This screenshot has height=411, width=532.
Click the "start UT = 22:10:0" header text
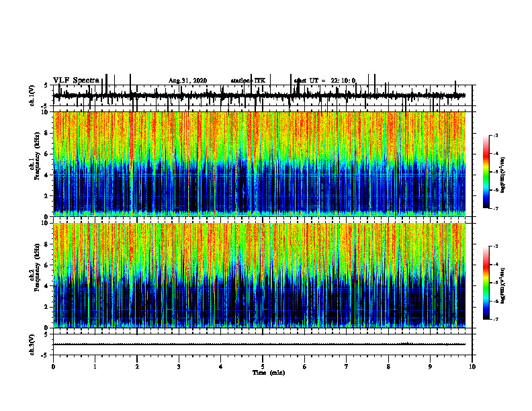click(x=324, y=81)
